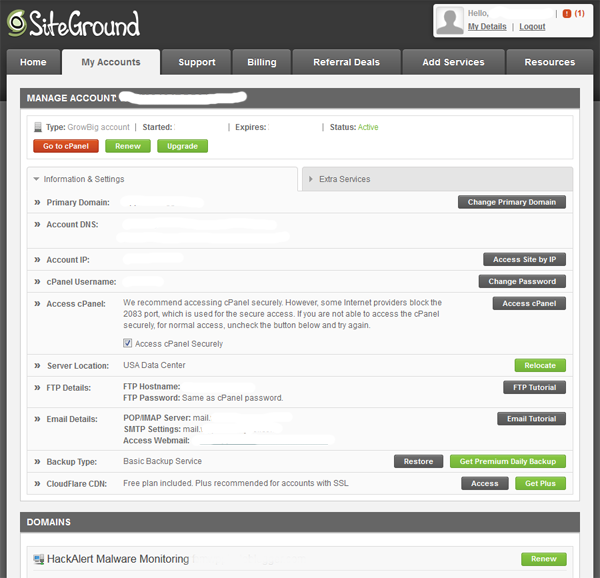Open the Billing tab
This screenshot has height=578, width=600.
pos(262,62)
